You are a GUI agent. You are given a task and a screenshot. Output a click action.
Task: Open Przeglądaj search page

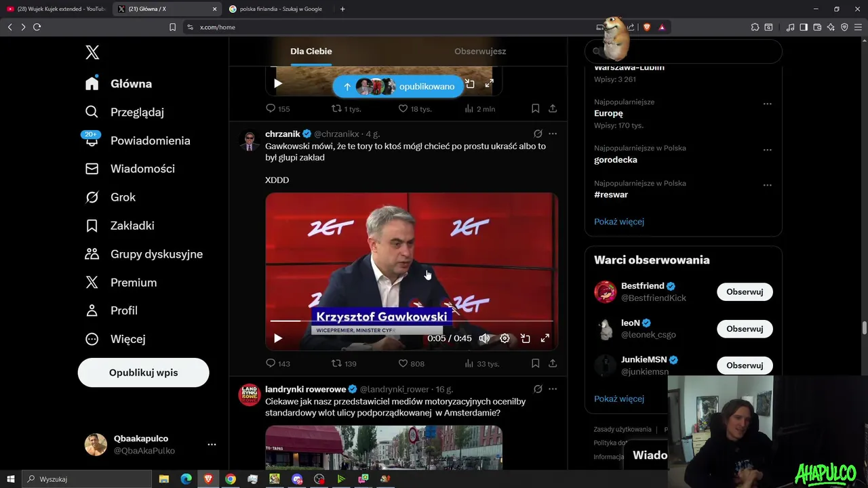[124, 112]
